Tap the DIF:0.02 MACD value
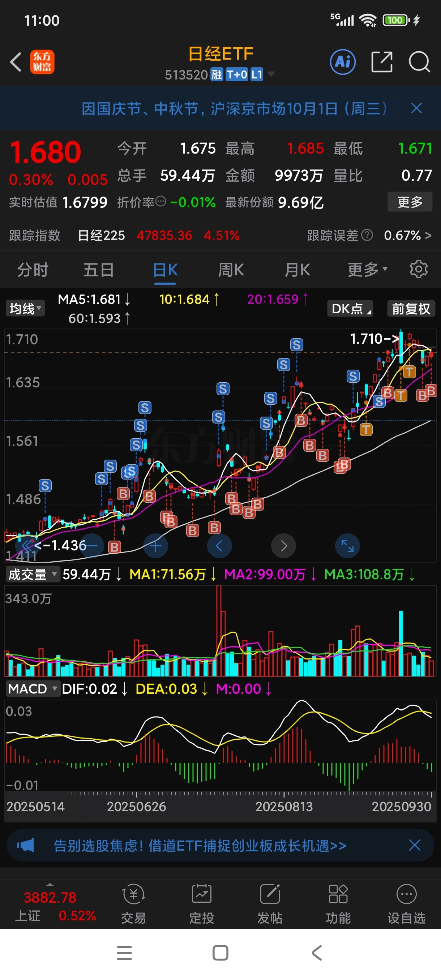The height and width of the screenshot is (980, 441). pos(95,689)
